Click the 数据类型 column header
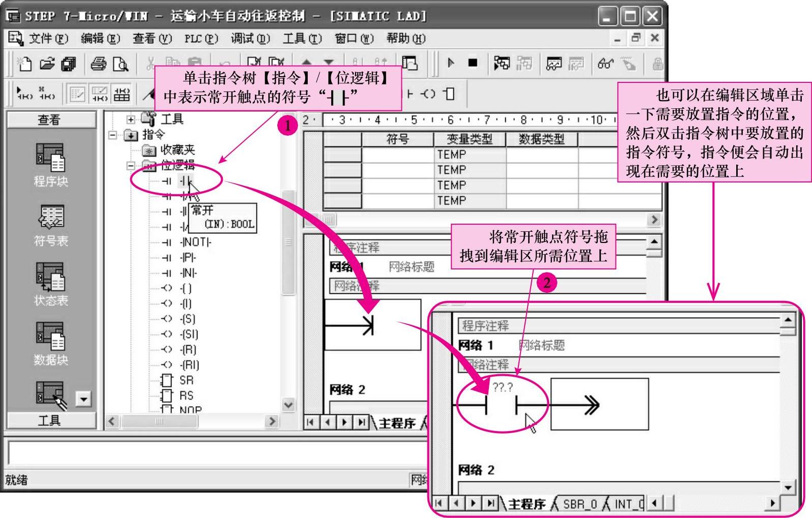Image resolution: width=812 pixels, height=518 pixels. click(x=542, y=139)
